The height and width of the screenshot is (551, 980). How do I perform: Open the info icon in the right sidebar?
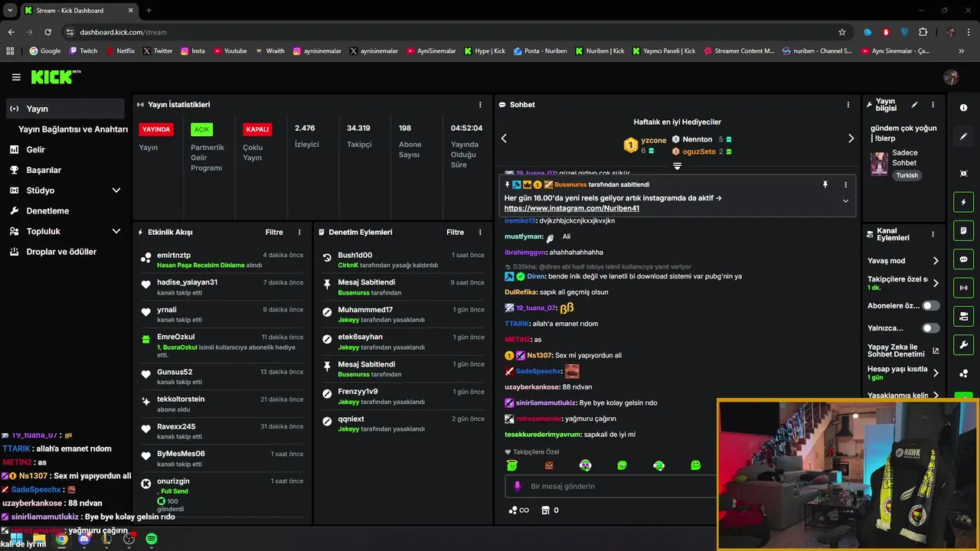click(x=963, y=108)
